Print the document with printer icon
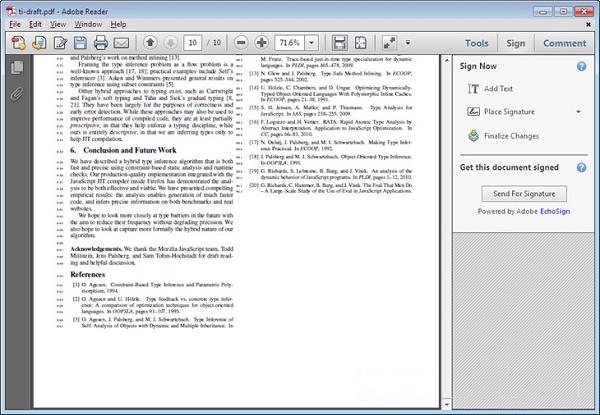The height and width of the screenshot is (415, 600). click(x=101, y=42)
